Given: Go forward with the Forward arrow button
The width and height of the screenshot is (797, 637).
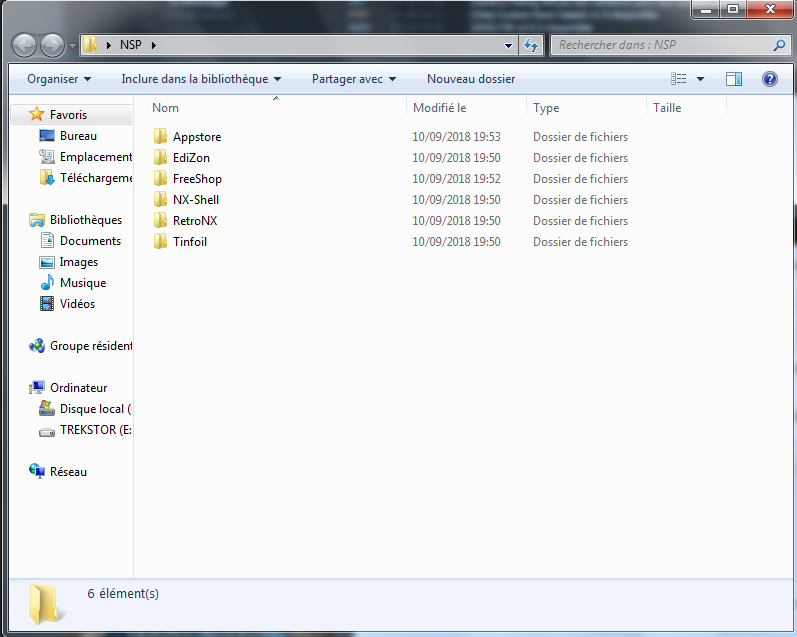Looking at the screenshot, I should click(x=52, y=46).
